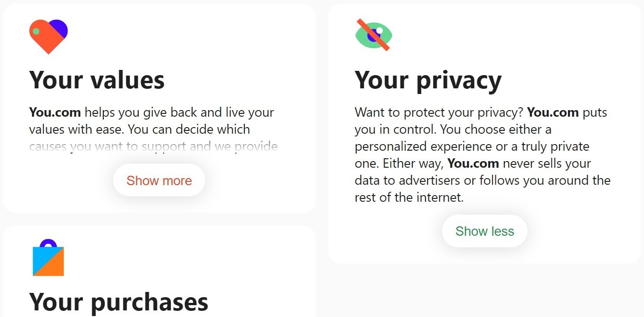Select the Your privacy heading
The width and height of the screenshot is (644, 317).
click(x=428, y=80)
